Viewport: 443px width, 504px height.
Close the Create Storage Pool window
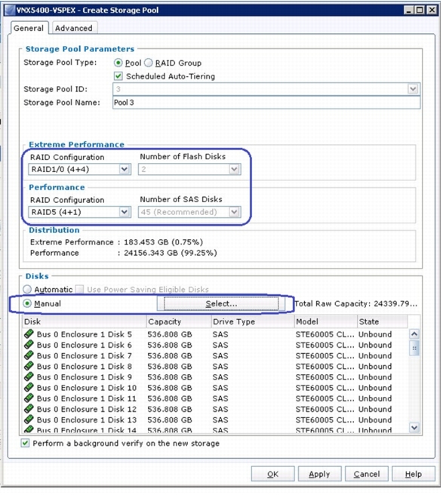432,10
